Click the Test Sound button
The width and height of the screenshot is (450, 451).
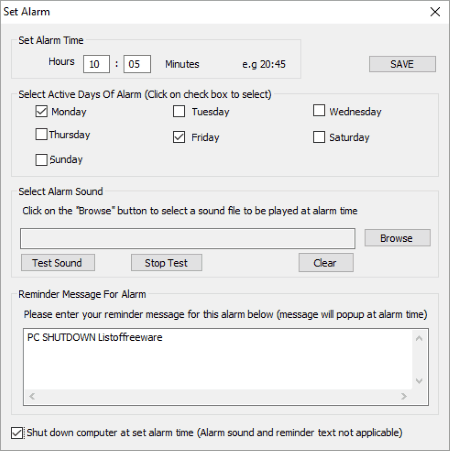(x=58, y=263)
